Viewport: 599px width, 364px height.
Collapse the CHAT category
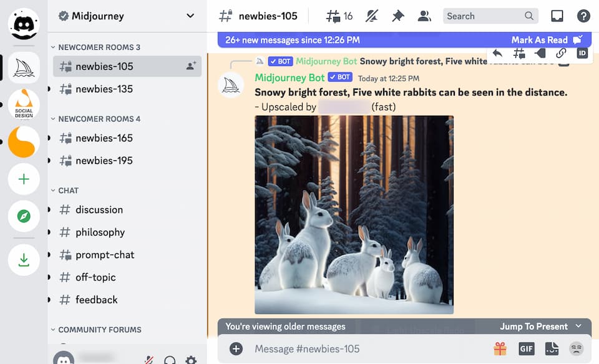tap(68, 191)
